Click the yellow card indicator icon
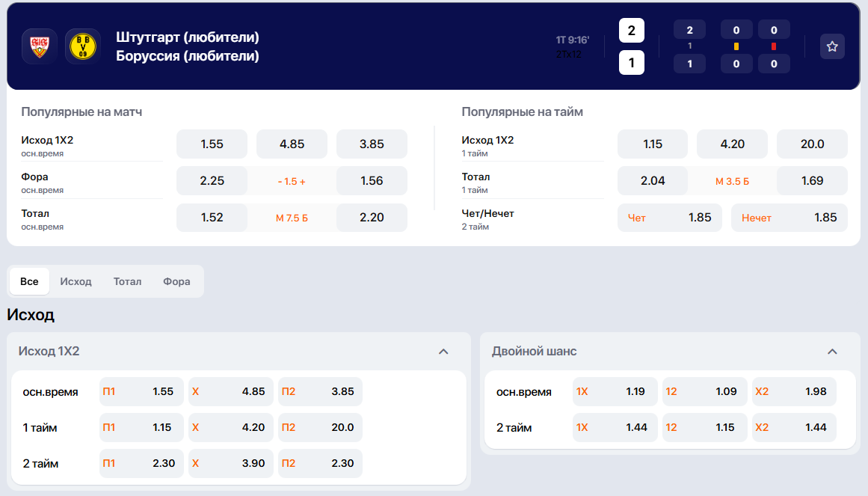Viewport: 868px width, 496px height. coord(736,46)
